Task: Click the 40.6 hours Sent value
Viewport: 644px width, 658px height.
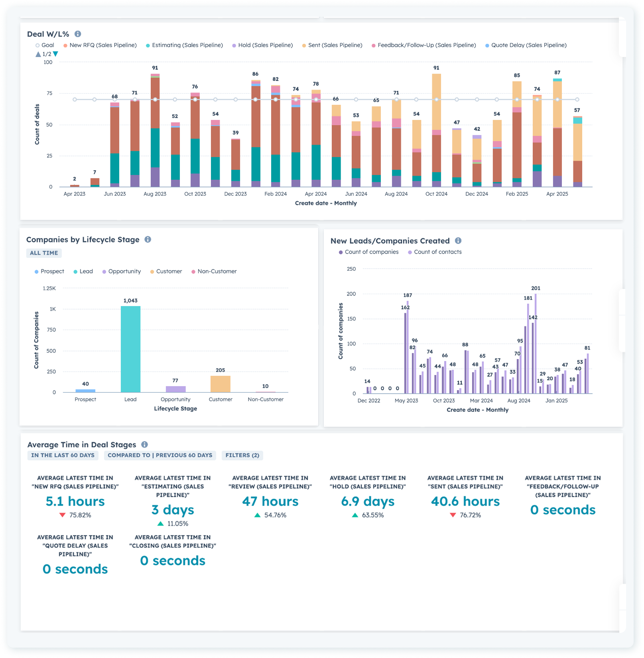Action: (465, 501)
